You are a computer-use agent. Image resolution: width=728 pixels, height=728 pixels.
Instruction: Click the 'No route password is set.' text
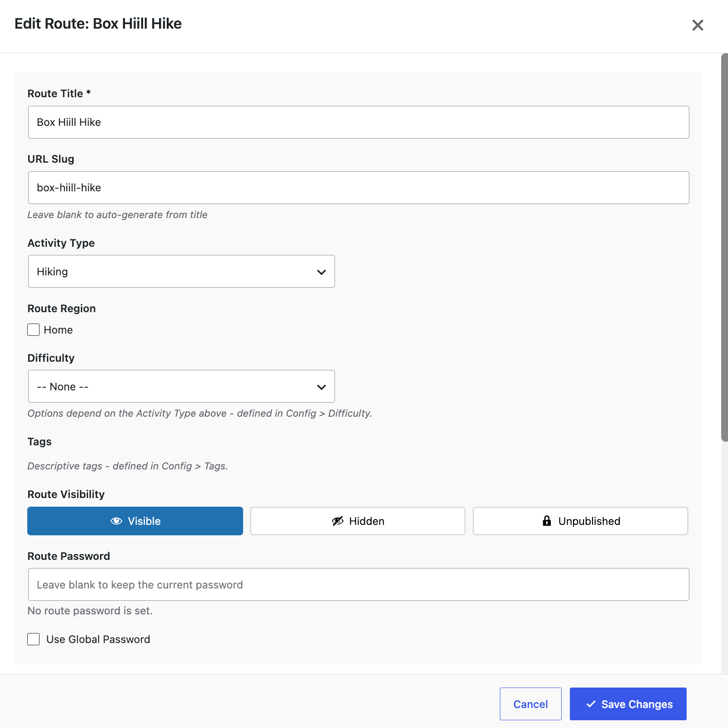pos(90,611)
